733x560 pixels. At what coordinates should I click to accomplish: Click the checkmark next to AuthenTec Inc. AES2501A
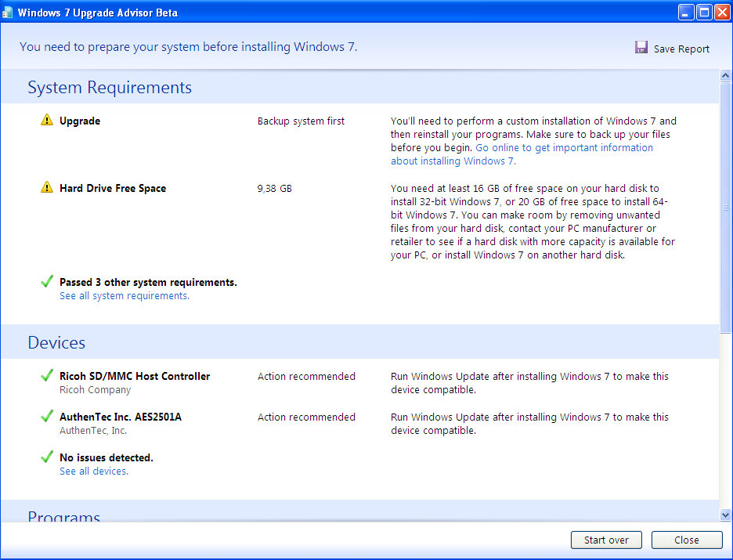click(x=47, y=416)
